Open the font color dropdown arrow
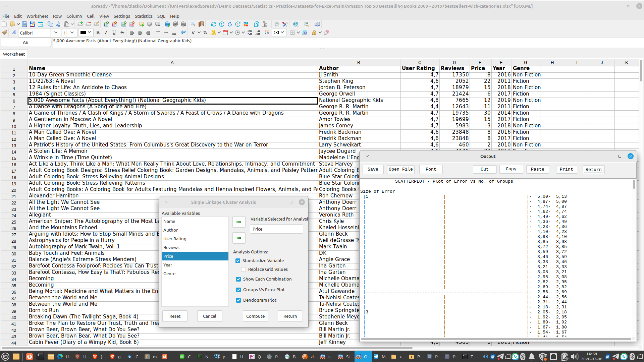644x362 pixels. click(90, 33)
